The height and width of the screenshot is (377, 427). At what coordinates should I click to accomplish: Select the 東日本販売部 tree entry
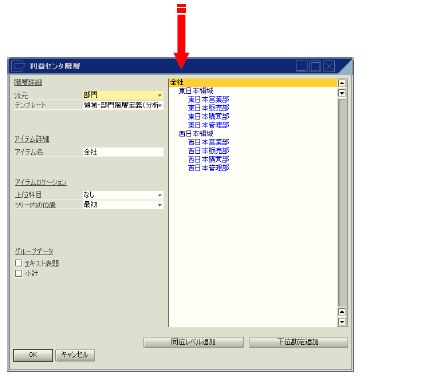(x=209, y=108)
